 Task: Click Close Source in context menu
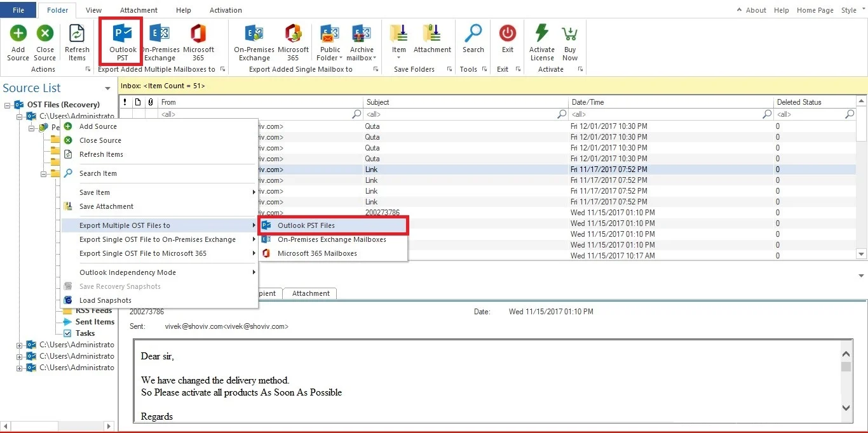pyautogui.click(x=159, y=140)
